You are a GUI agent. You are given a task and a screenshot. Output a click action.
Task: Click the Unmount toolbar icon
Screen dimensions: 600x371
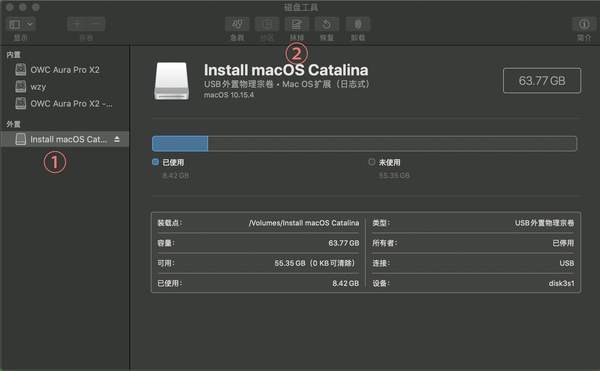point(358,24)
